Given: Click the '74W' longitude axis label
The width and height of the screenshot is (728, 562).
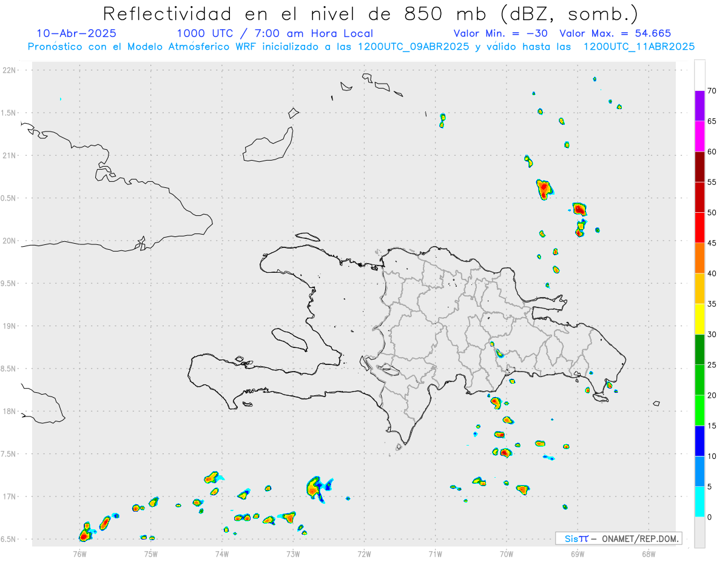Looking at the screenshot, I should tap(222, 553).
